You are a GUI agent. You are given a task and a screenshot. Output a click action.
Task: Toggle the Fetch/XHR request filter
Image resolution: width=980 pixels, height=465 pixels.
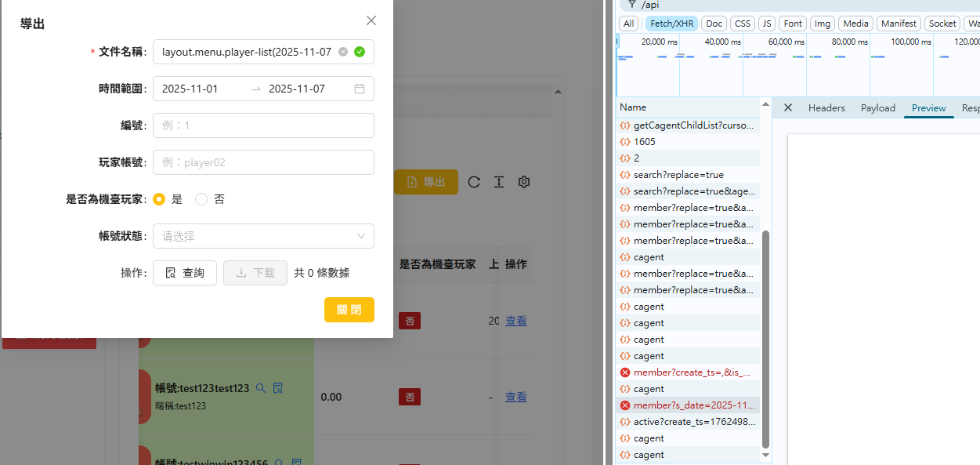[x=671, y=24]
